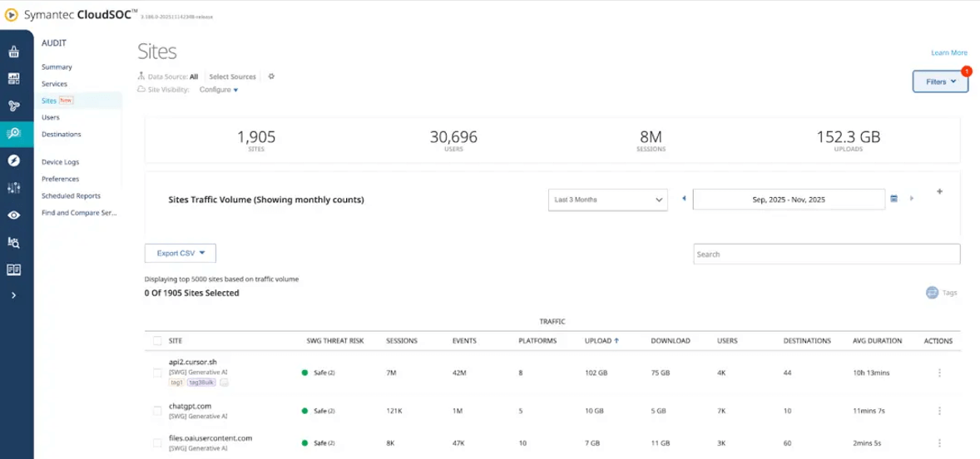The width and height of the screenshot is (980, 459).
Task: Open Summary in the Audit menu
Action: [x=57, y=67]
